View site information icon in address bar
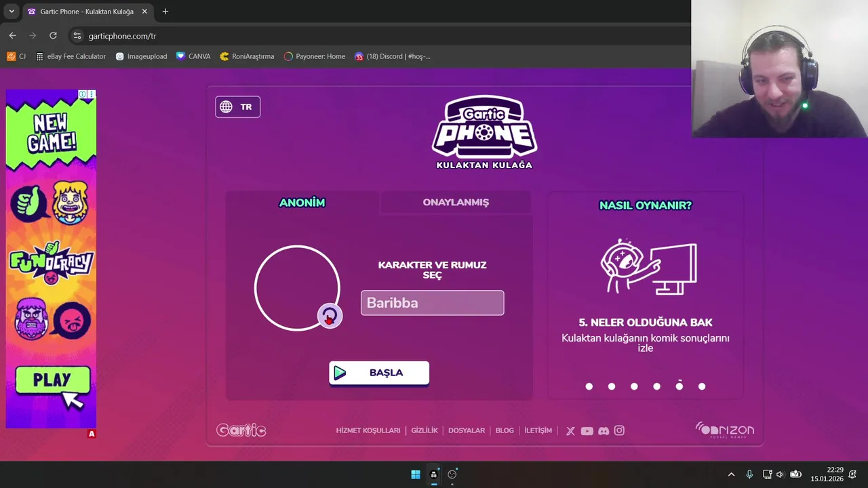This screenshot has width=868, height=488. coord(77,36)
